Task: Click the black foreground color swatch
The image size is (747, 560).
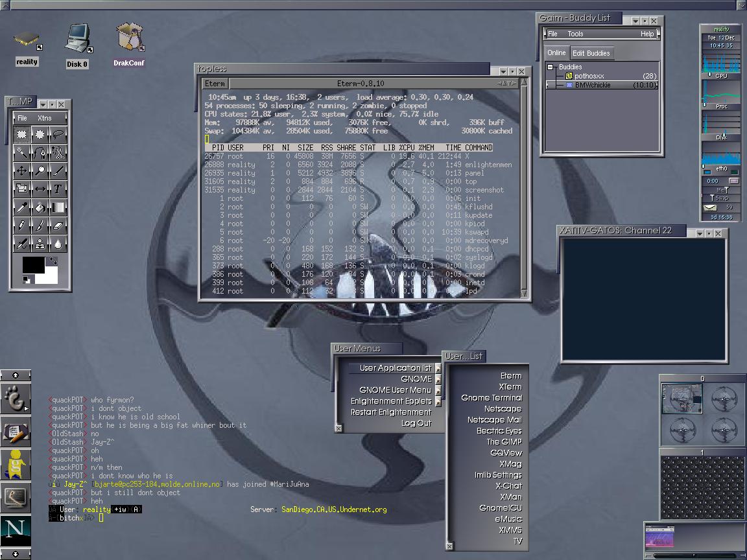Action: coord(33,265)
